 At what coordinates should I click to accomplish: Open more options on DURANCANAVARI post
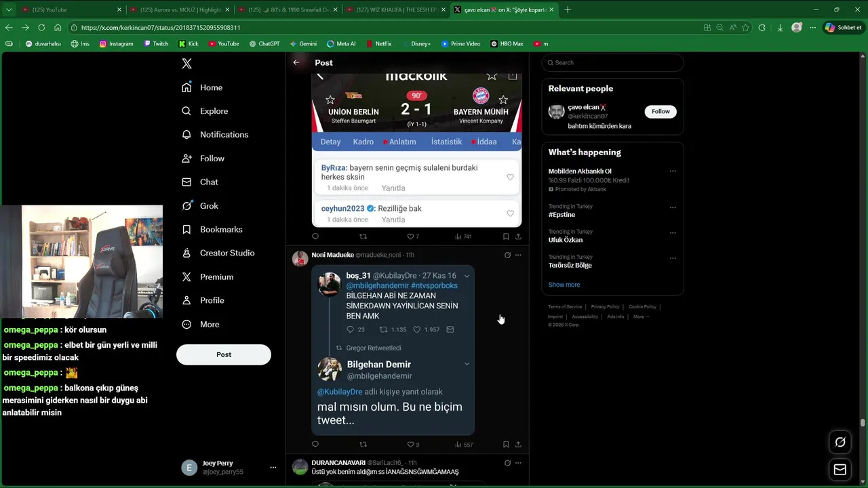point(518,463)
